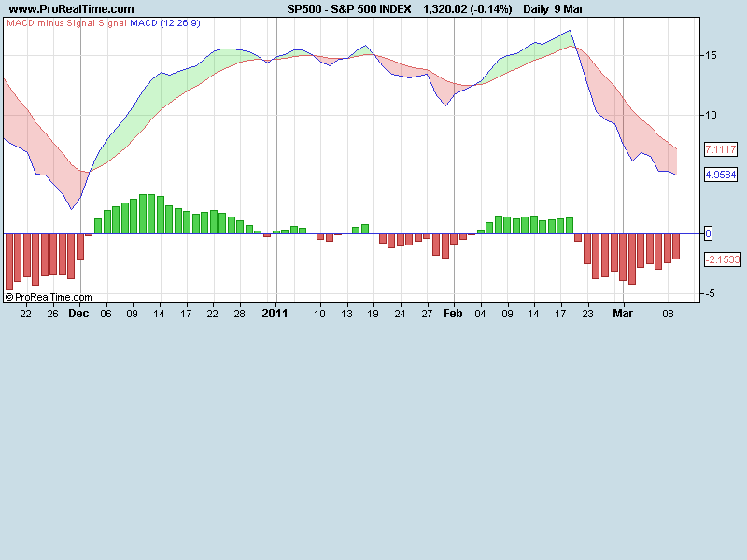Click the 04 date label in February

(x=480, y=314)
